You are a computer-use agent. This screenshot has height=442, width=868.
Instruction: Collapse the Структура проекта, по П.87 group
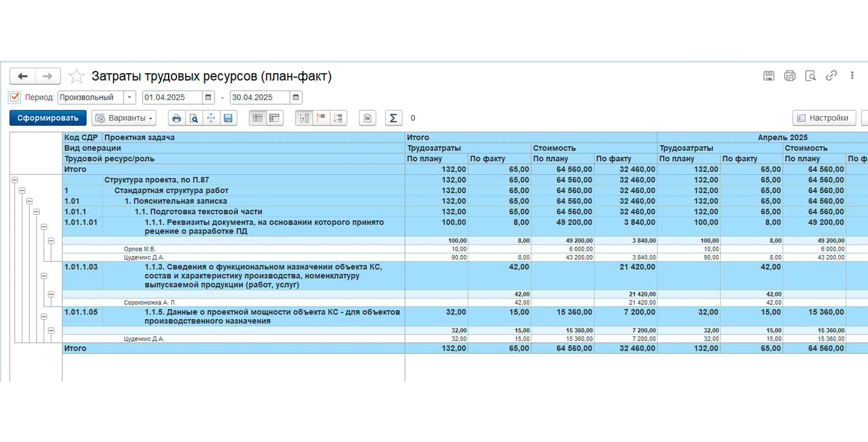coord(15,180)
